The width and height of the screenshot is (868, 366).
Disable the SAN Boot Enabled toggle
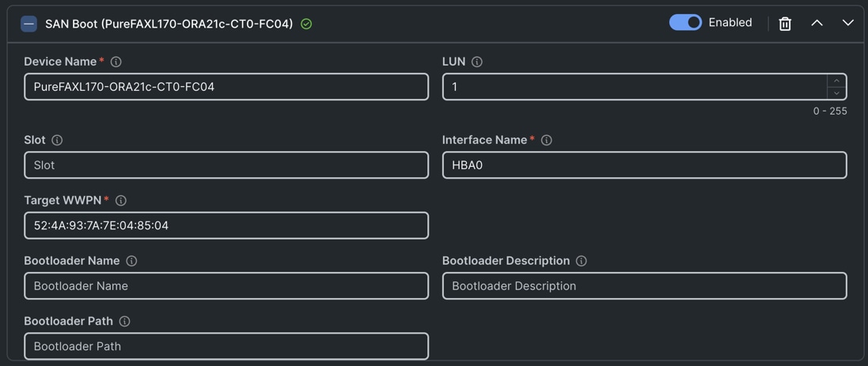685,23
